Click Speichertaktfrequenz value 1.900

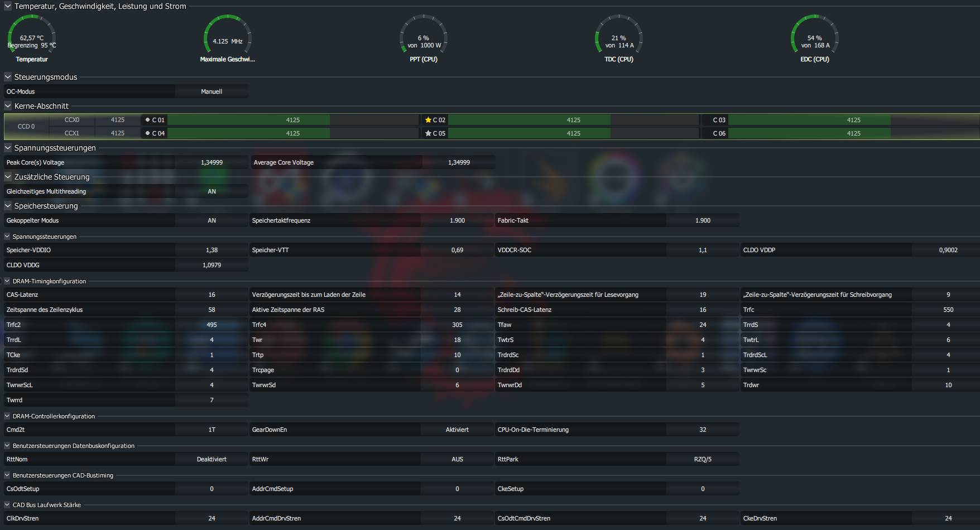click(457, 220)
